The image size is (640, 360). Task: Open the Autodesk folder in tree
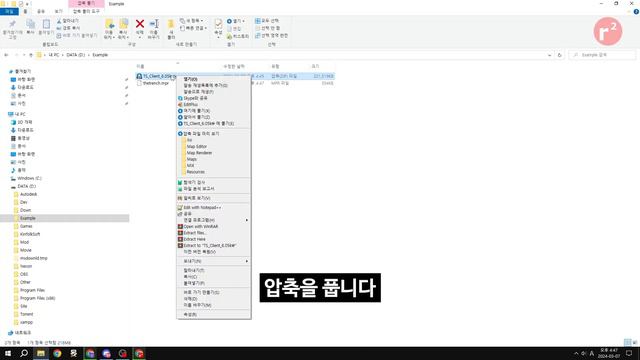[x=29, y=194]
